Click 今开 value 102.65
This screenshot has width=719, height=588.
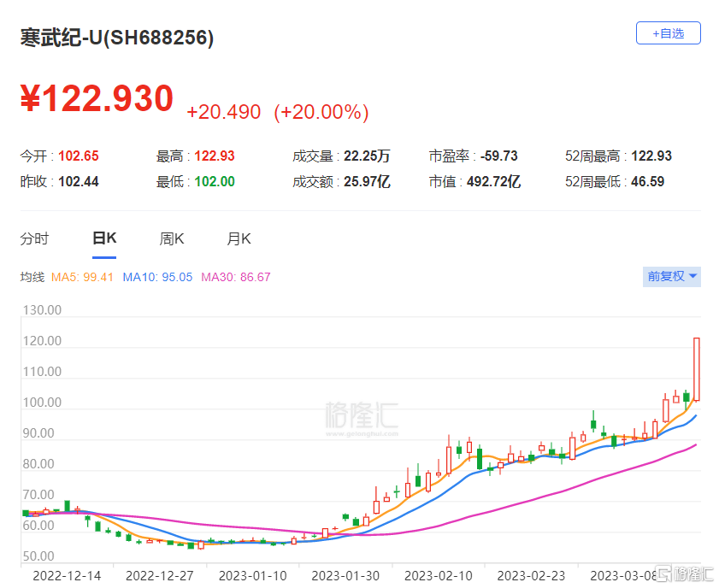79,156
